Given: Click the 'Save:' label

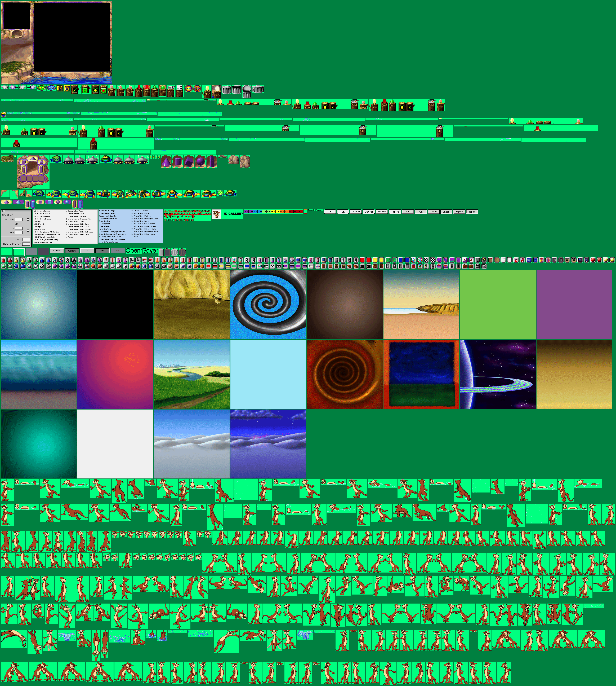Looking at the screenshot, I should coord(150,250).
